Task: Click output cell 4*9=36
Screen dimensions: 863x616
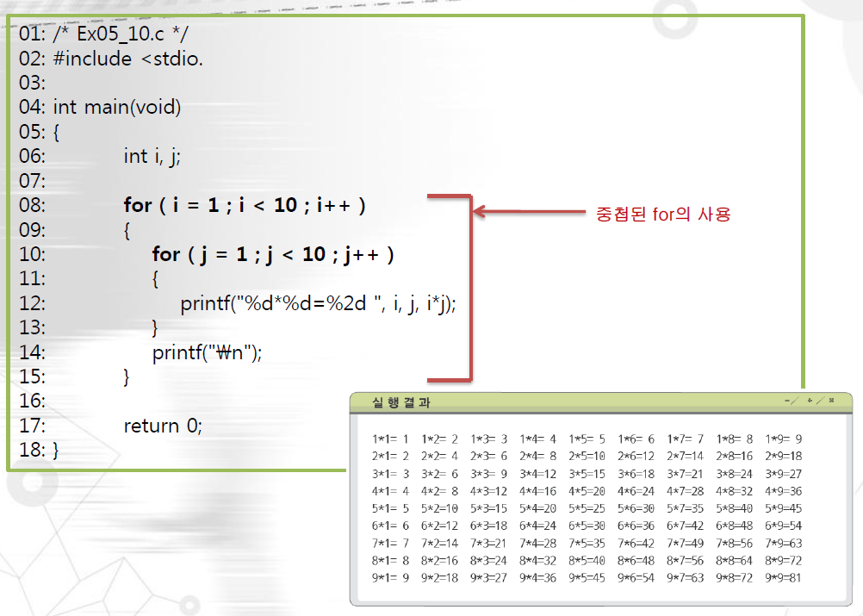Action: pos(784,491)
